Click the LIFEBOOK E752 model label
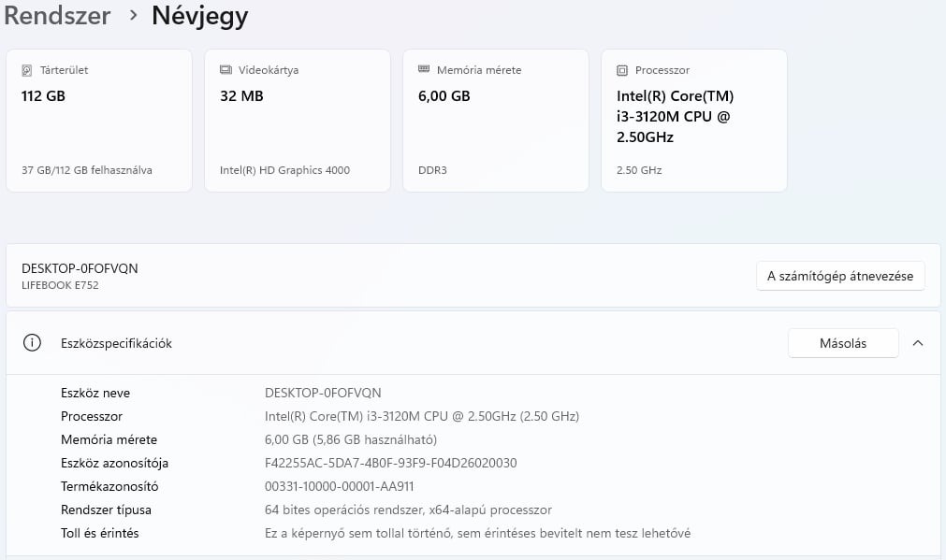The image size is (946, 560). point(60,285)
